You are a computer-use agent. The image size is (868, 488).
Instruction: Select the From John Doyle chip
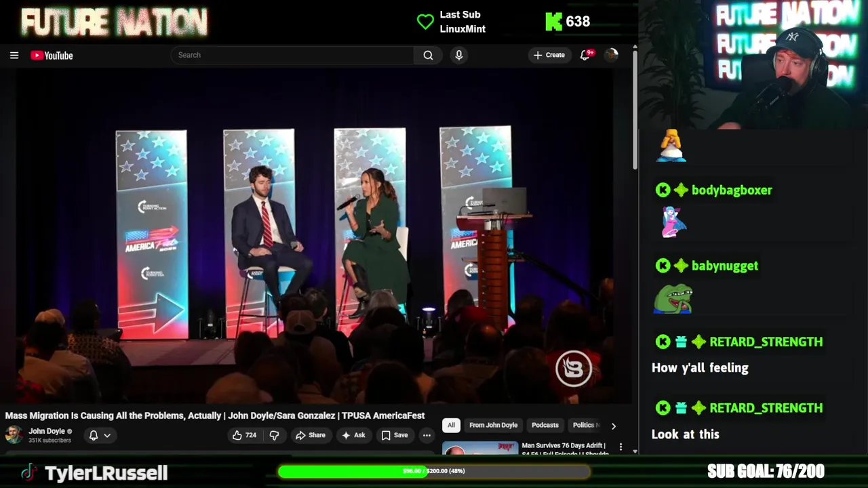[493, 425]
